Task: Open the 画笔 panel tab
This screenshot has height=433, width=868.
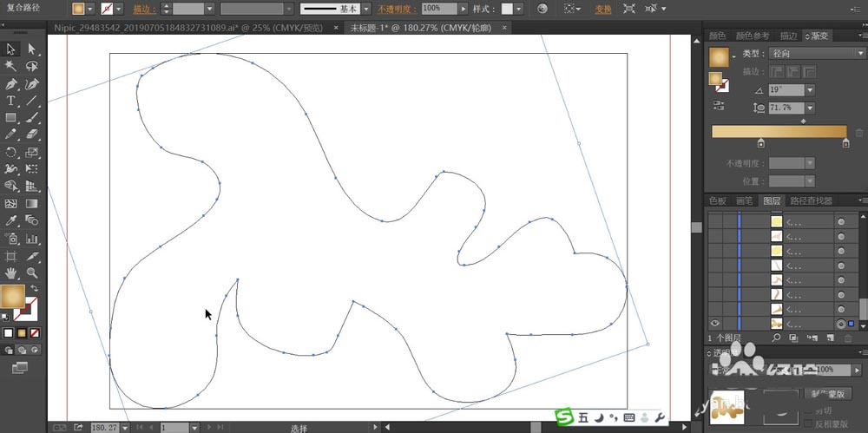Action: click(x=744, y=201)
